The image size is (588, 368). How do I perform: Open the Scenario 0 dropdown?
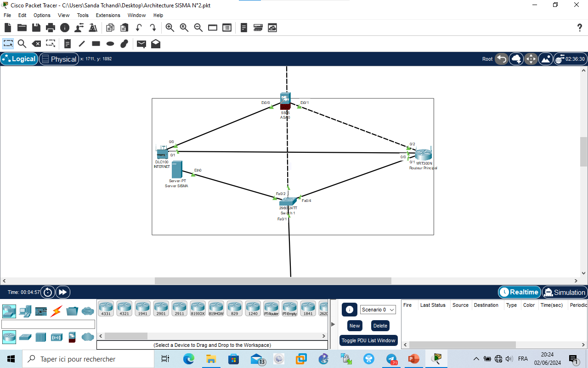click(378, 310)
